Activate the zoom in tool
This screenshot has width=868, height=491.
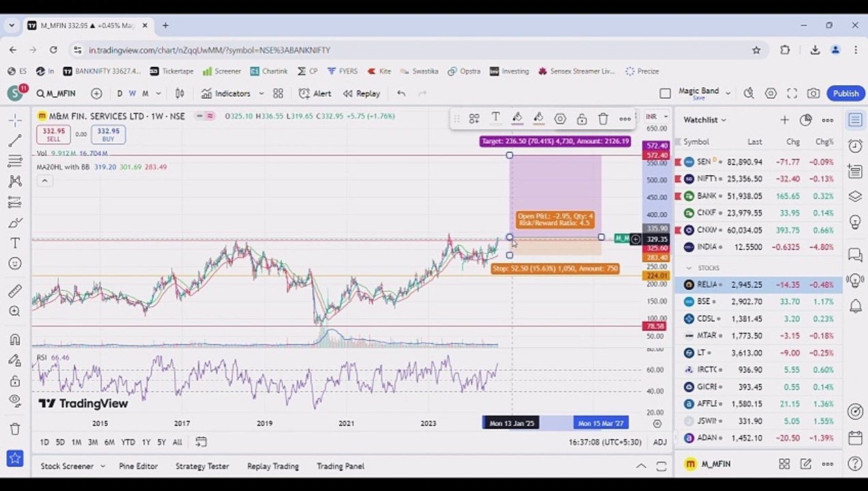[x=14, y=312]
